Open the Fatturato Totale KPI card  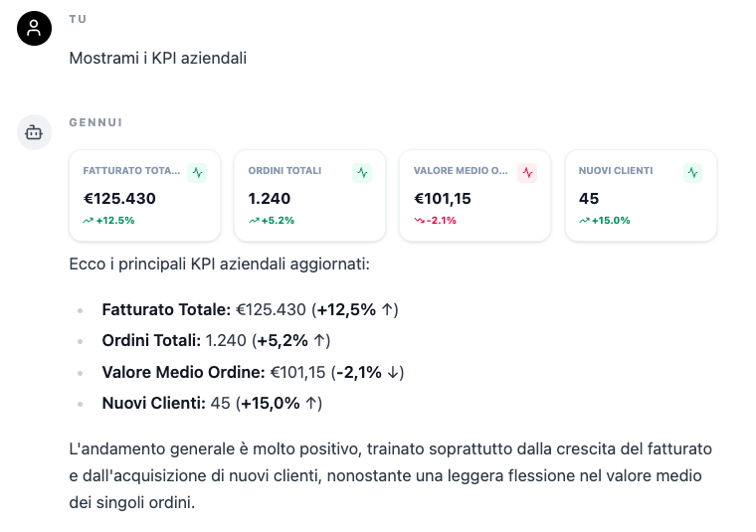coord(144,196)
